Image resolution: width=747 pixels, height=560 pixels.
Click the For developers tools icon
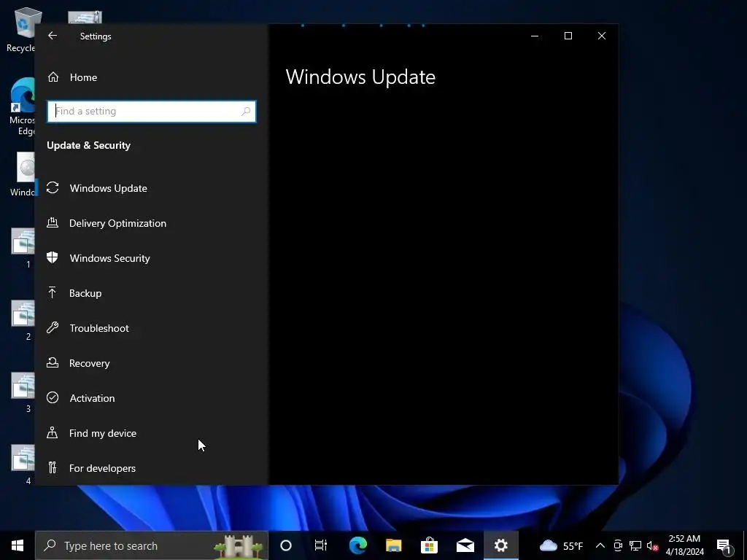[53, 467]
